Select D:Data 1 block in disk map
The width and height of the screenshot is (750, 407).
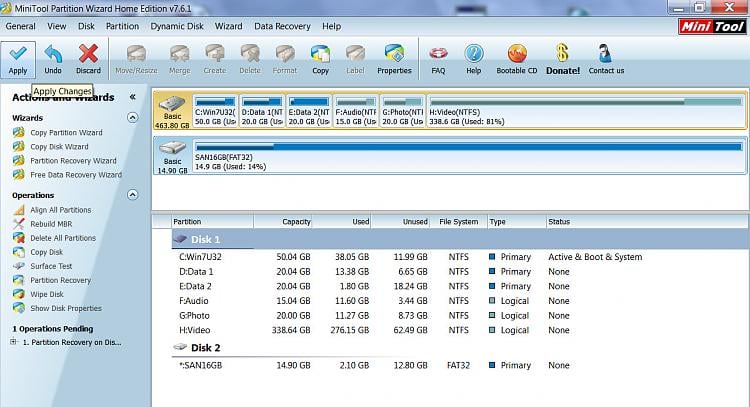coord(262,111)
